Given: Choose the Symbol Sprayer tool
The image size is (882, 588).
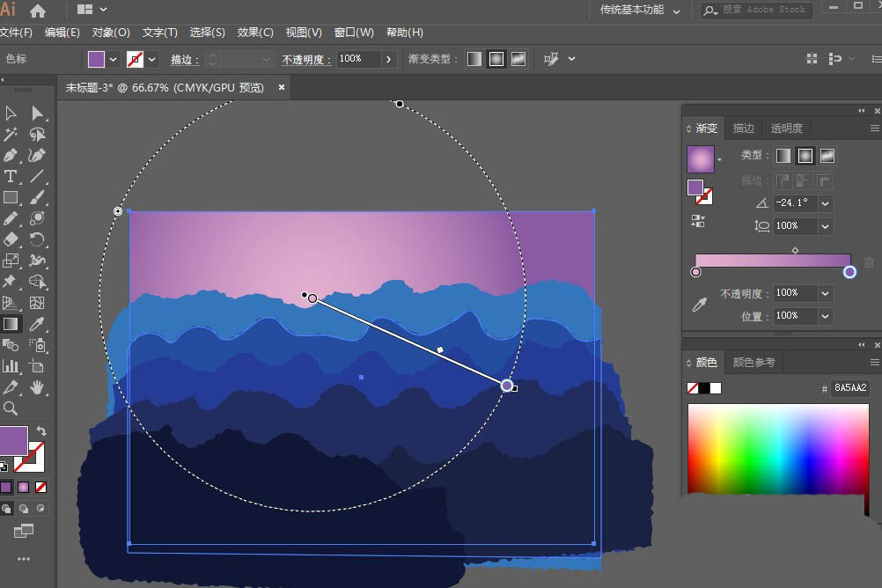Looking at the screenshot, I should coord(37,345).
